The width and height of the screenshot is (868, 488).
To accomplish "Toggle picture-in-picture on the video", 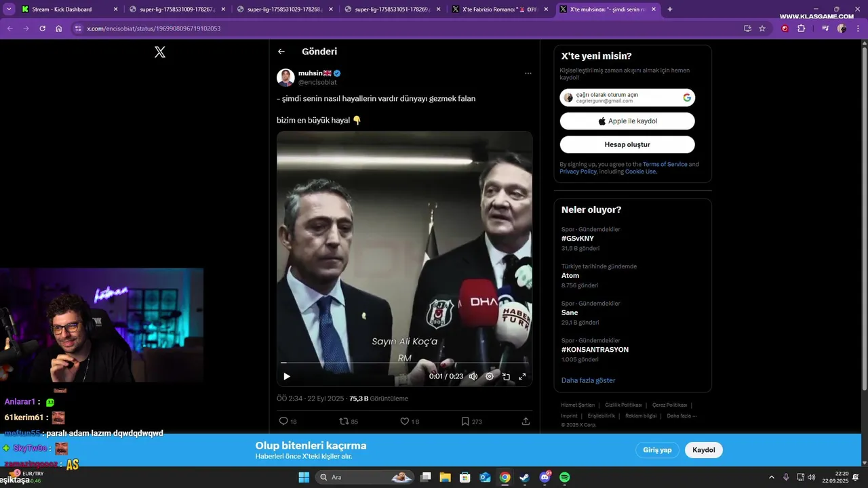I will click(506, 376).
